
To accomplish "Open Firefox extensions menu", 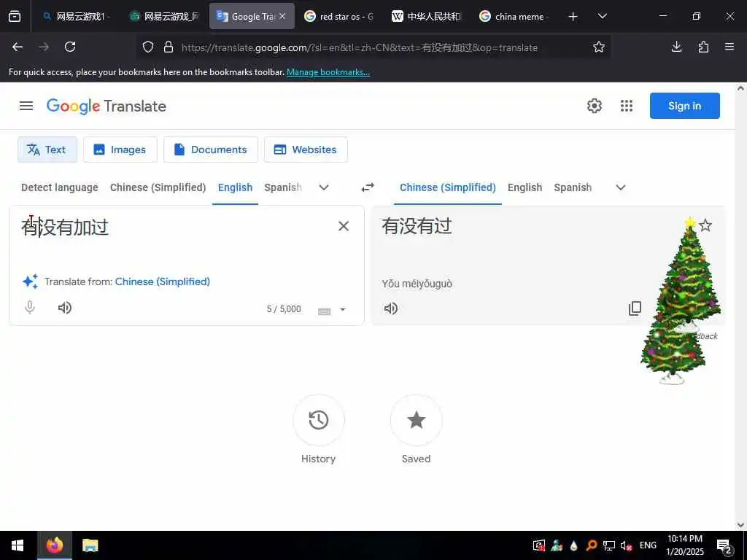I will coord(703,47).
